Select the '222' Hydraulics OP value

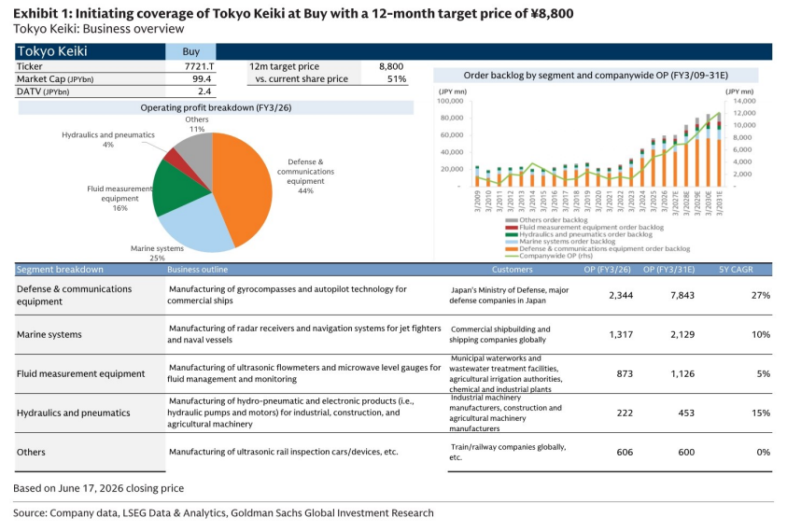(x=625, y=413)
